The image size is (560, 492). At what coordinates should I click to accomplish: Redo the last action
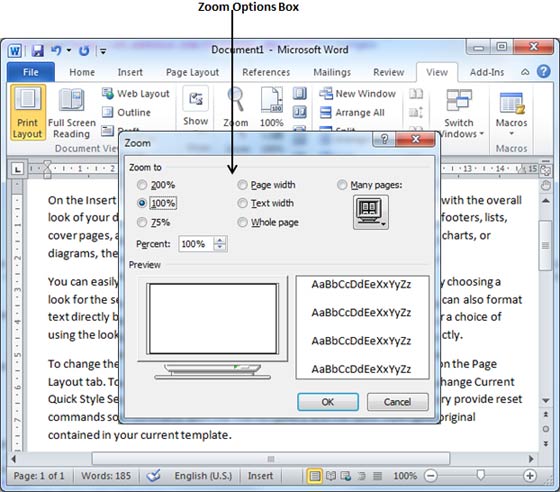point(84,51)
